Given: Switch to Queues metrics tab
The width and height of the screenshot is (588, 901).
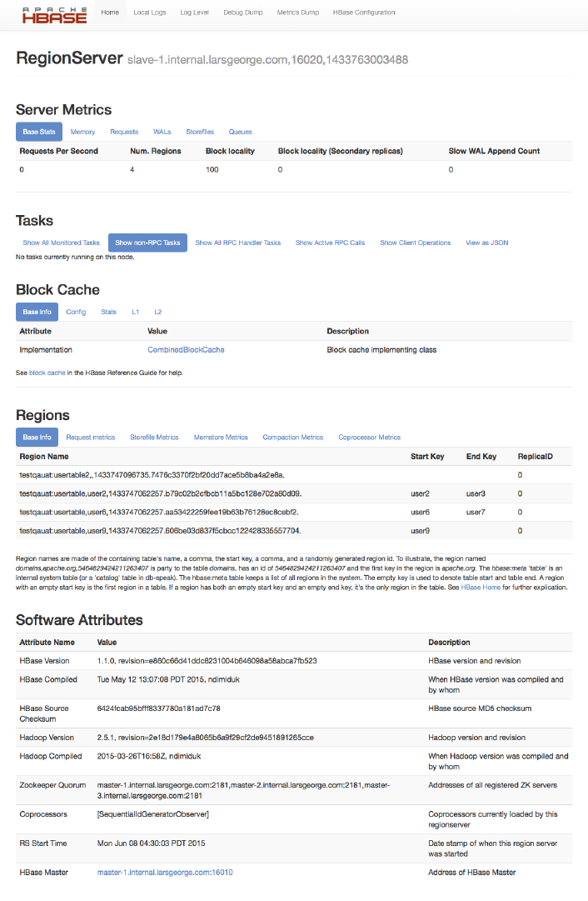Looking at the screenshot, I should click(240, 132).
